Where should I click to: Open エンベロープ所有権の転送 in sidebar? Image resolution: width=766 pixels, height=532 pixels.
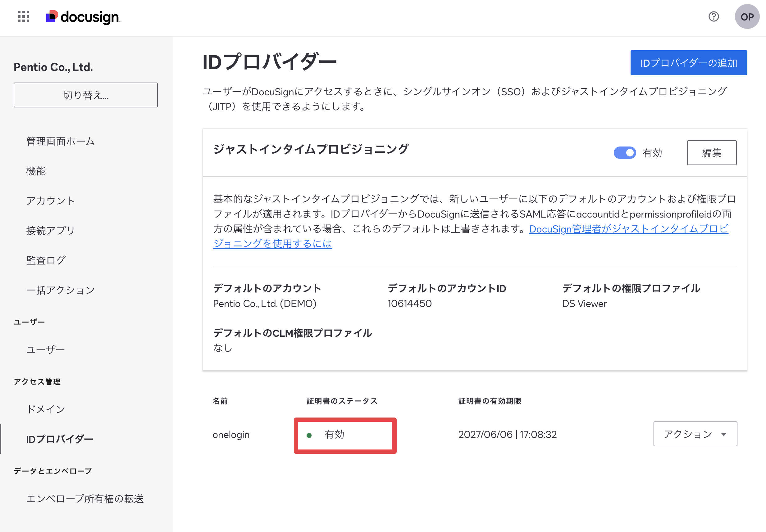tap(85, 498)
